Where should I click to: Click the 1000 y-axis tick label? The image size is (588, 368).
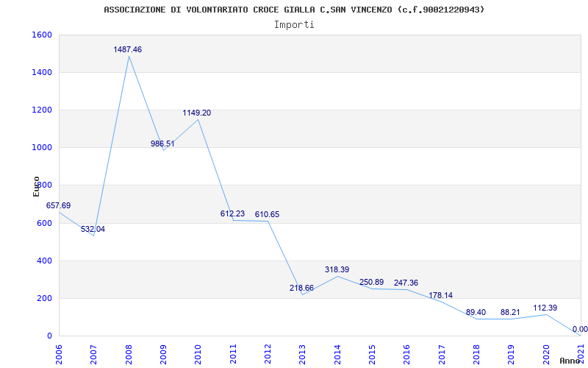click(42, 148)
